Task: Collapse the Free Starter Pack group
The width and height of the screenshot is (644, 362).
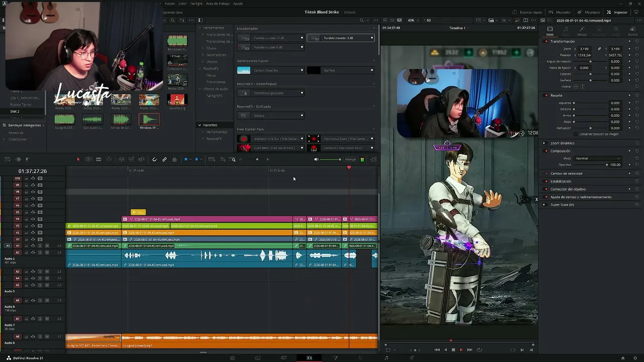Action: tap(374, 129)
